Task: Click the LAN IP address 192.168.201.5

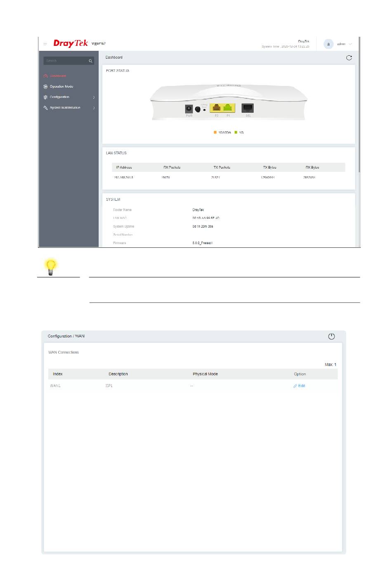Action: (123, 177)
